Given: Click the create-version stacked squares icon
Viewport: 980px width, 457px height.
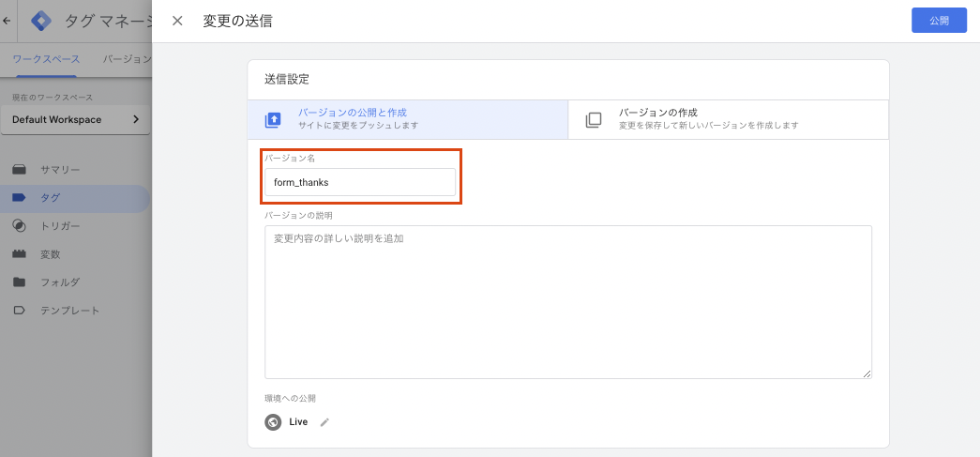Looking at the screenshot, I should click(593, 119).
